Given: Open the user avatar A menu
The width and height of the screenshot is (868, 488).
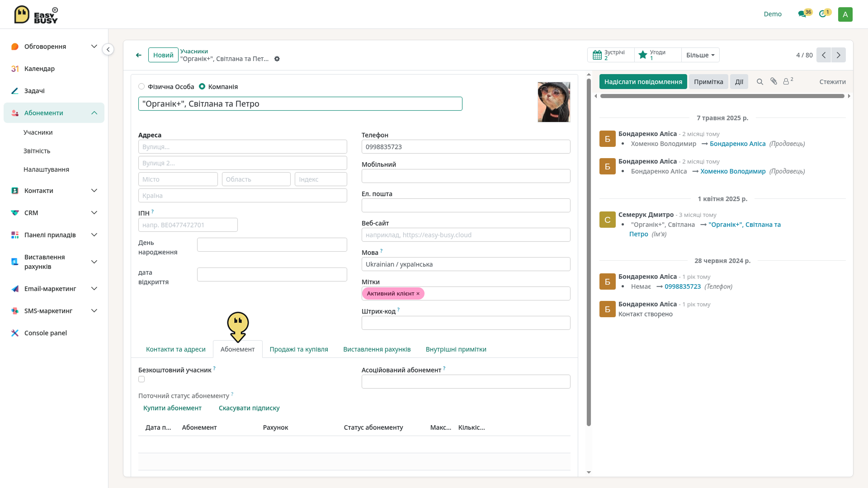Looking at the screenshot, I should pos(845,14).
